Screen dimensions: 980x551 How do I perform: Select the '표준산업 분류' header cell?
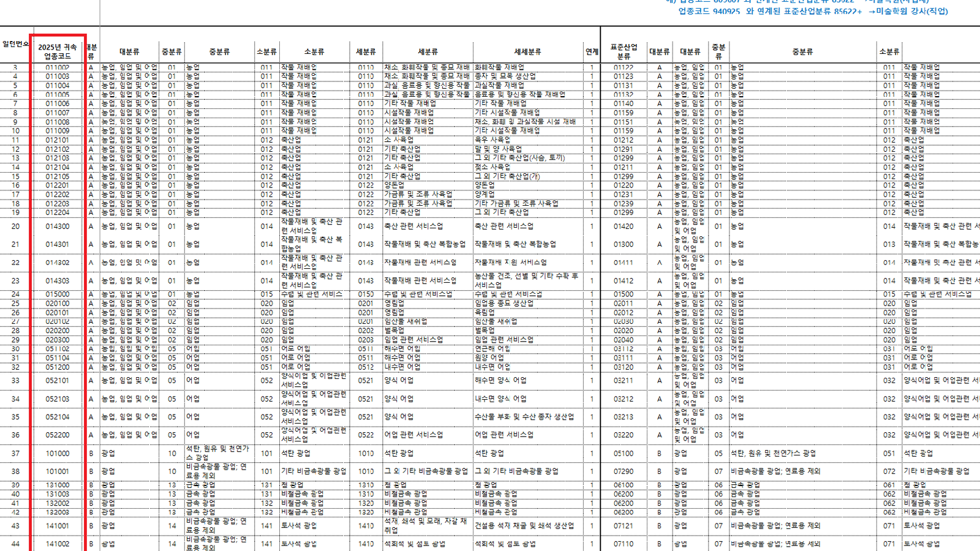click(624, 52)
